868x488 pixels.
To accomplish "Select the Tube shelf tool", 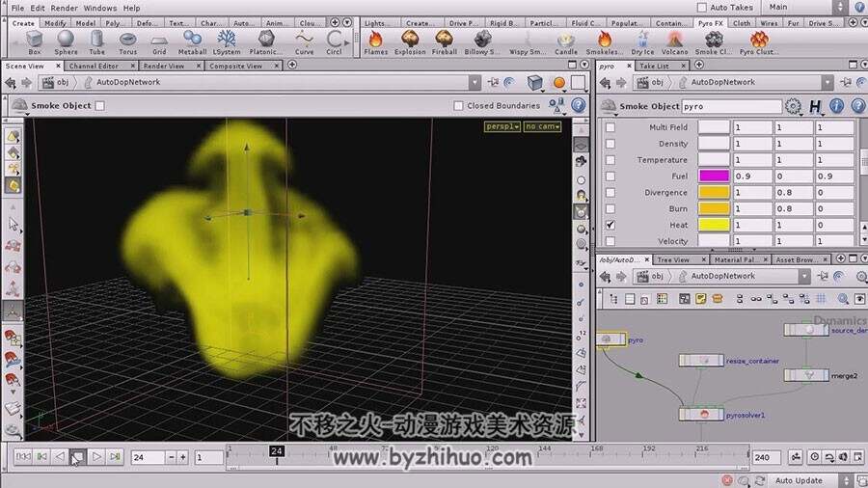I will [x=96, y=42].
